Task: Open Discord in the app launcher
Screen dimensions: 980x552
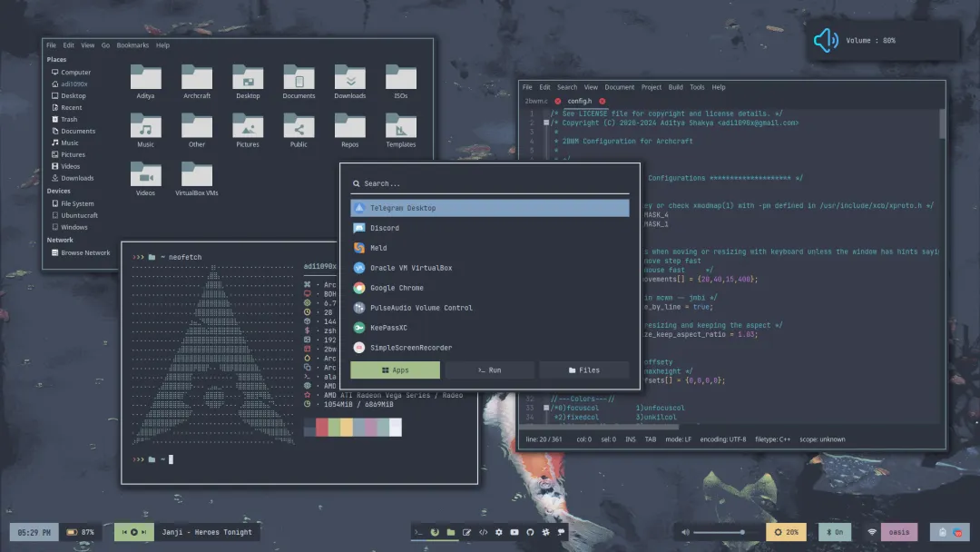Action: [x=489, y=228]
